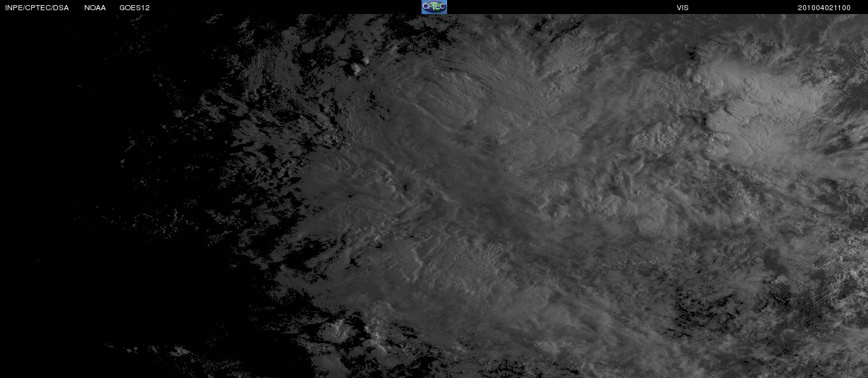868x378 pixels.
Task: Click the CPTEC logo in the header
Action: [x=434, y=6]
